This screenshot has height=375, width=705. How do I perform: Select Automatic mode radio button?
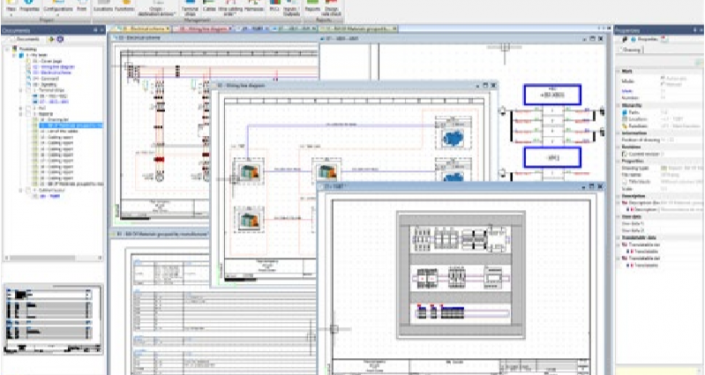tap(663, 78)
